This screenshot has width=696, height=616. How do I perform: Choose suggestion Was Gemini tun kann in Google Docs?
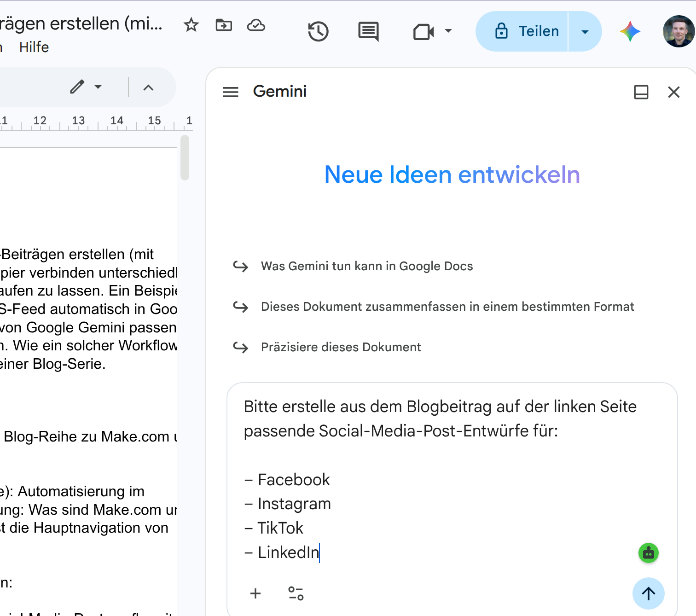pos(367,266)
